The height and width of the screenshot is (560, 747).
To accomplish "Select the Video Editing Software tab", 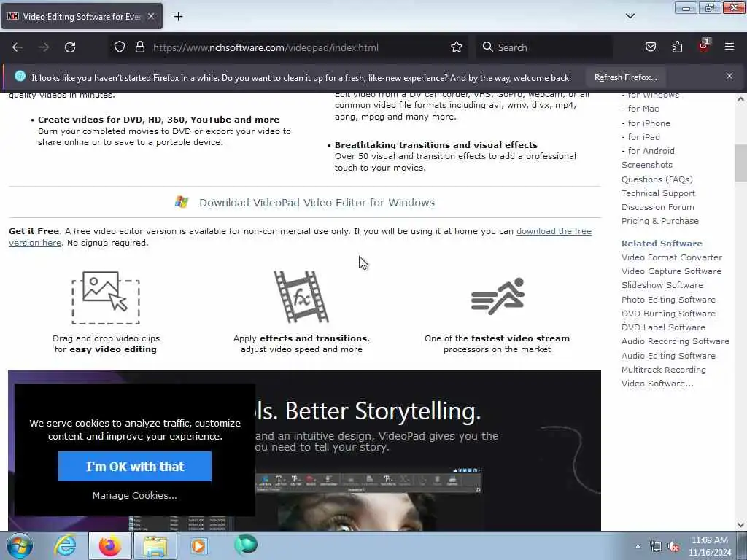I will [x=82, y=16].
